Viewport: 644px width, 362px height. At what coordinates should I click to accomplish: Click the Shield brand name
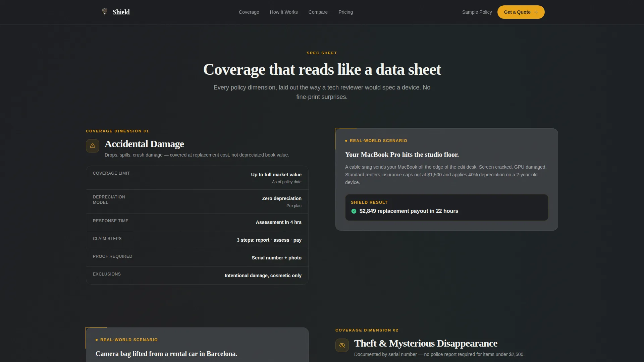121,12
